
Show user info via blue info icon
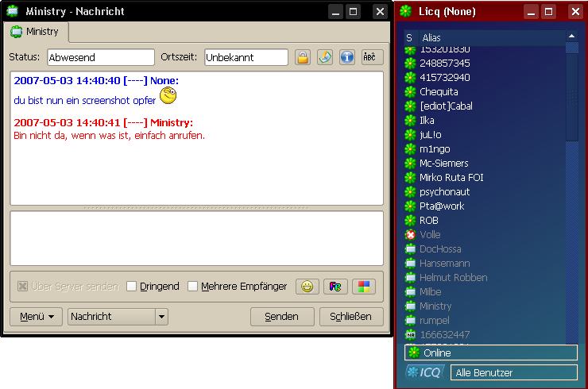tap(347, 57)
